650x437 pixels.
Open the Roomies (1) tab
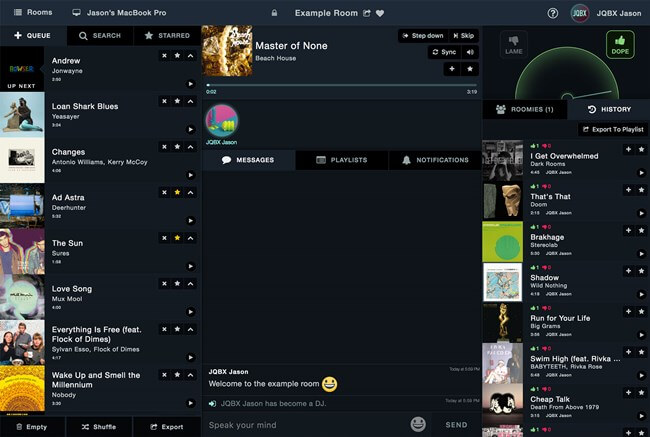coord(525,109)
